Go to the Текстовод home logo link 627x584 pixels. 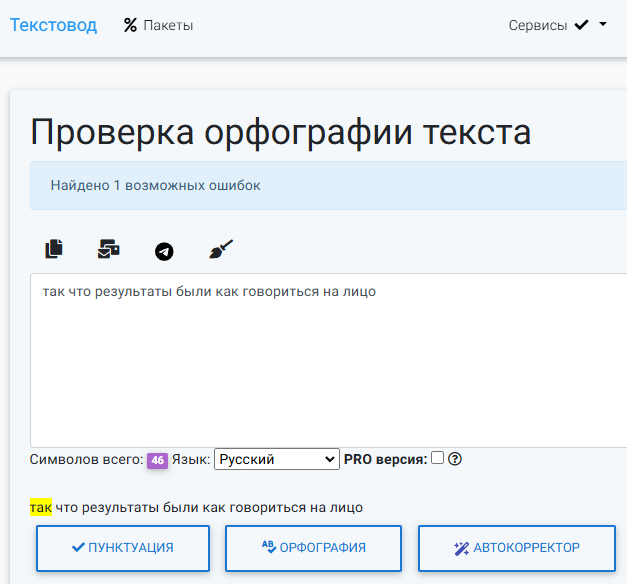click(53, 25)
